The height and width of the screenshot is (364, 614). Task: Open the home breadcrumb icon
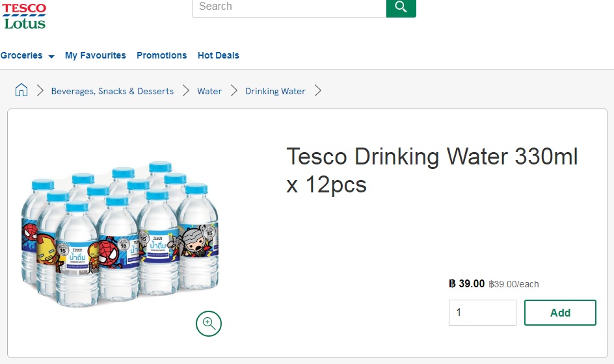[x=21, y=90]
